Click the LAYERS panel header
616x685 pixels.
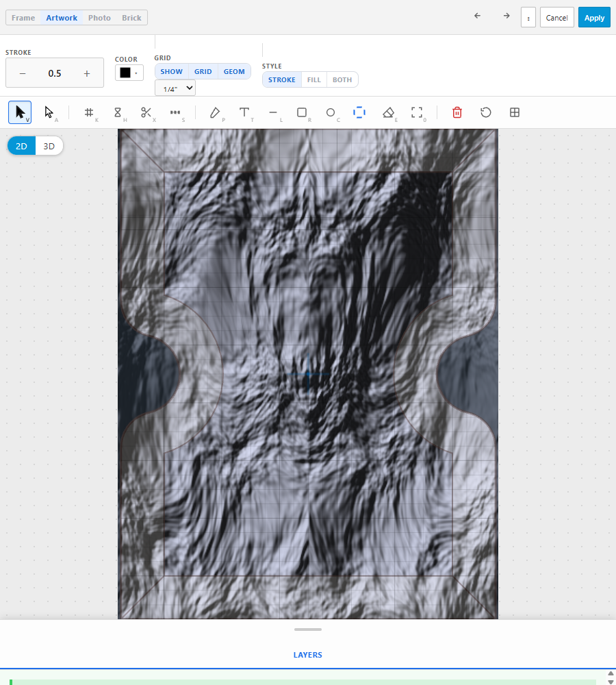click(308, 655)
